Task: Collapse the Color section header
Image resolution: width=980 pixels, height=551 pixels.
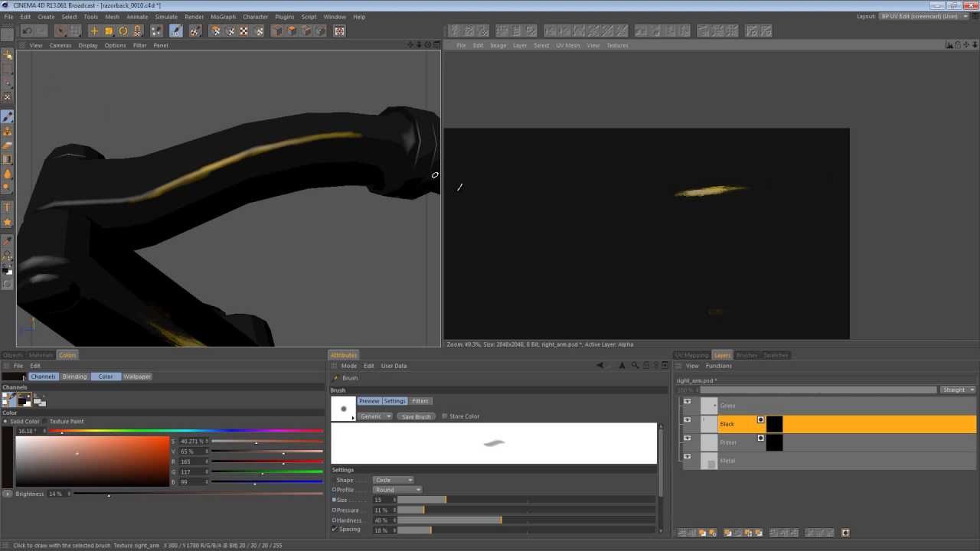Action: click(x=9, y=412)
